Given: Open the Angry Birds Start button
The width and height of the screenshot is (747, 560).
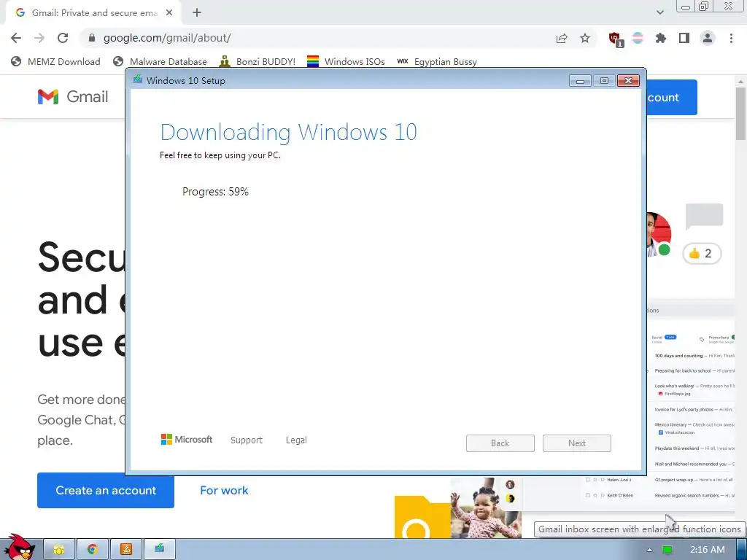Looking at the screenshot, I should pyautogui.click(x=18, y=548).
